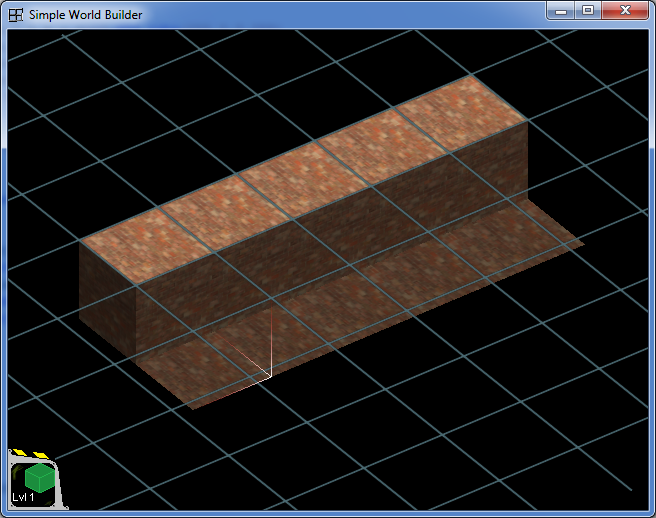Select the second yellow tab above cube panel
Screen dimensions: 656x518
41,455
